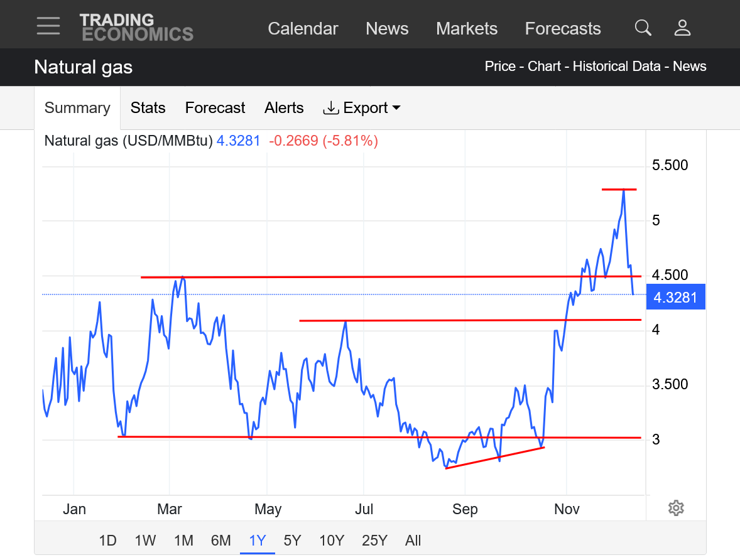Screen dimensions: 740x560
Task: Open chart settings gear icon
Action: (x=676, y=508)
